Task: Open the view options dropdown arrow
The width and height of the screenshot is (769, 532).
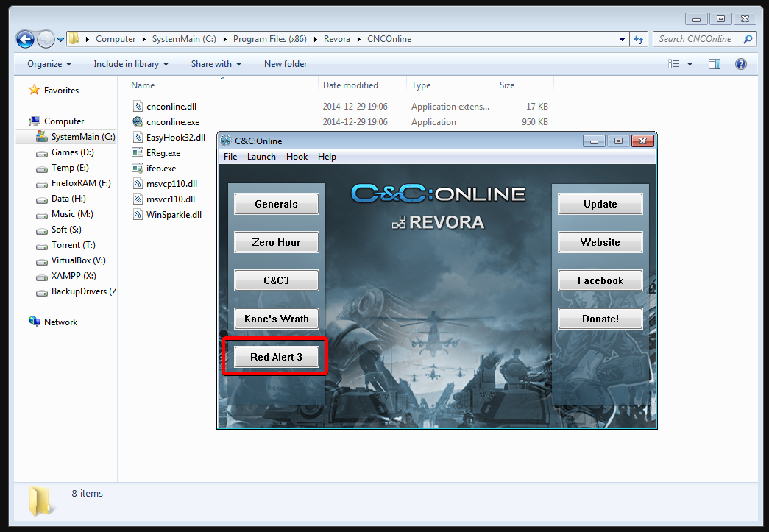Action: tap(690, 64)
